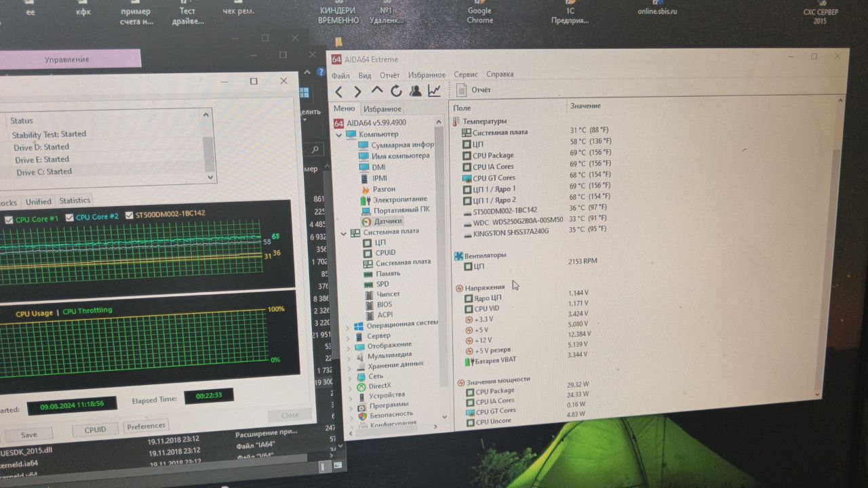Switch to the Statistics tab in stability test

click(75, 201)
